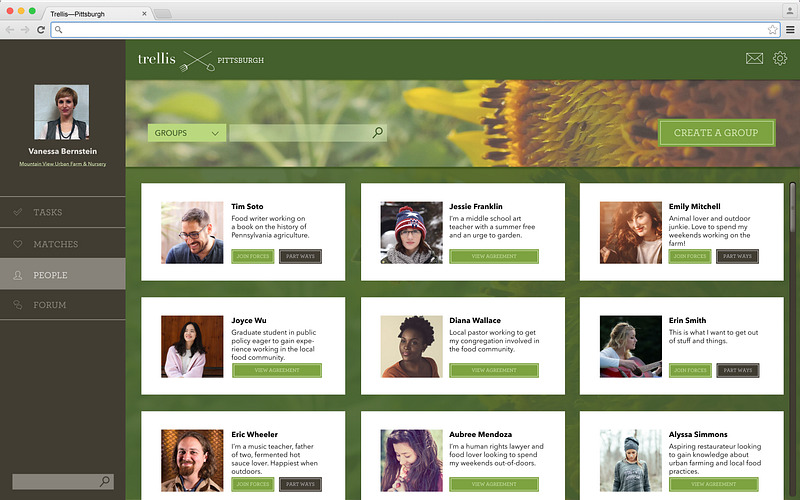Open the Chrome hamburger menu
800x500 pixels.
(790, 30)
